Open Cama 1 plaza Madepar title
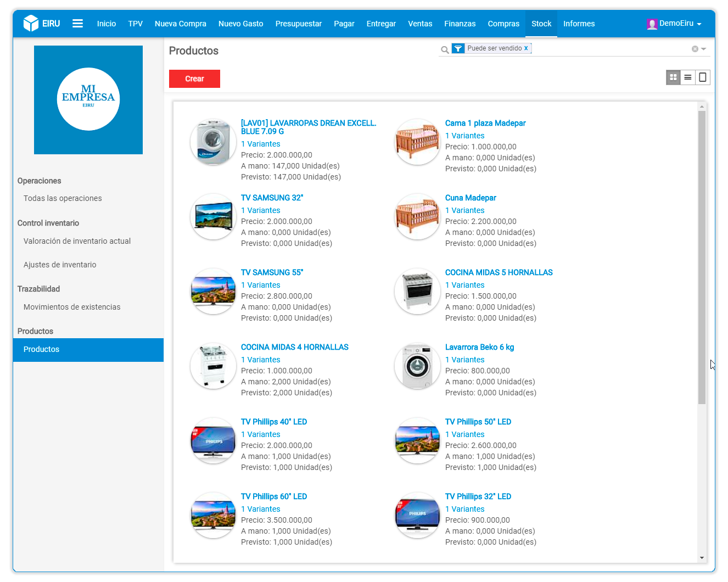Viewport: 728px width, 582px height. tap(485, 123)
